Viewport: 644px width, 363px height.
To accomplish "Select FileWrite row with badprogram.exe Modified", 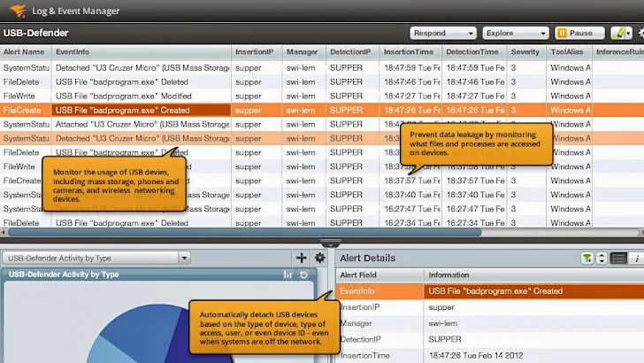I will point(322,97).
